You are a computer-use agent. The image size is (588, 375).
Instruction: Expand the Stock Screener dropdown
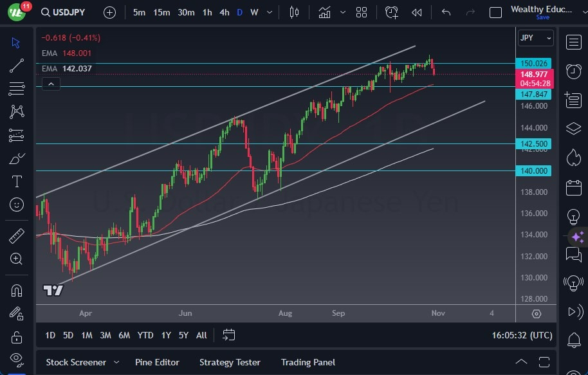117,362
